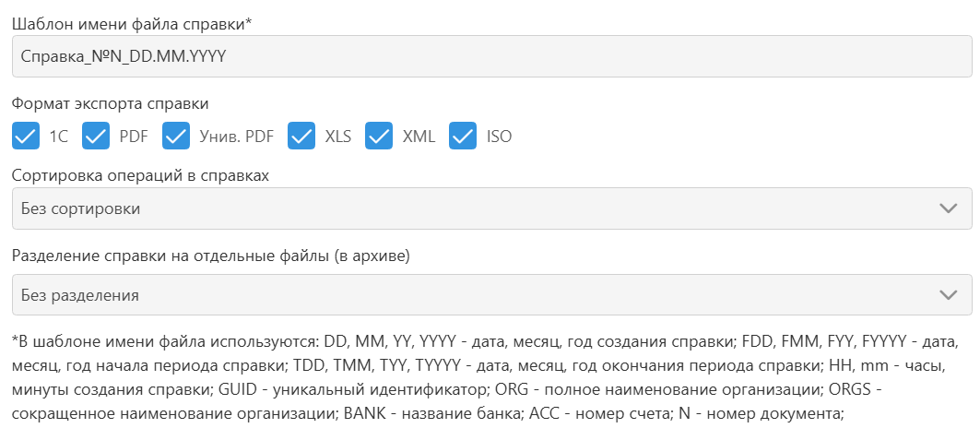This screenshot has width=980, height=440.
Task: Toggle the XML export checkbox
Action: (x=379, y=137)
